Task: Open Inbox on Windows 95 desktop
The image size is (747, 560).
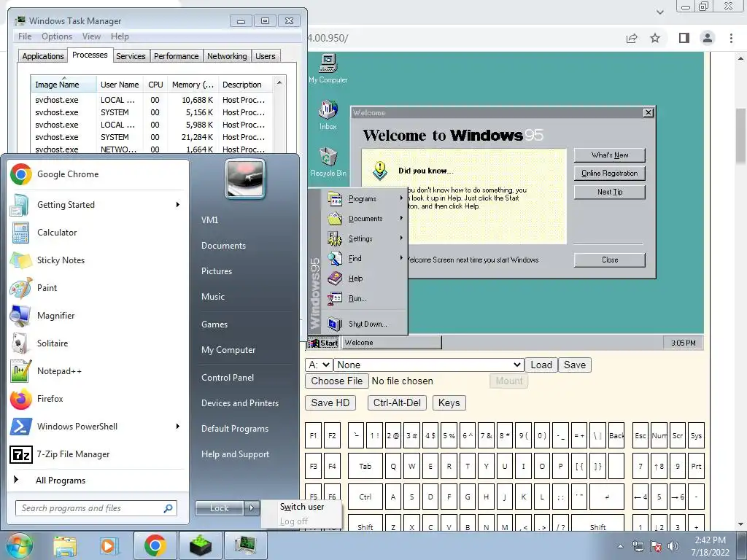Action: [328, 115]
